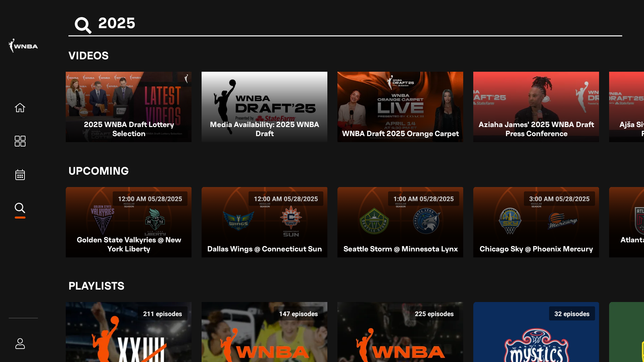The image size is (644, 362).
Task: Click Seattle Storm @ Minnesota Lynx upcoming game
Action: [x=400, y=222]
